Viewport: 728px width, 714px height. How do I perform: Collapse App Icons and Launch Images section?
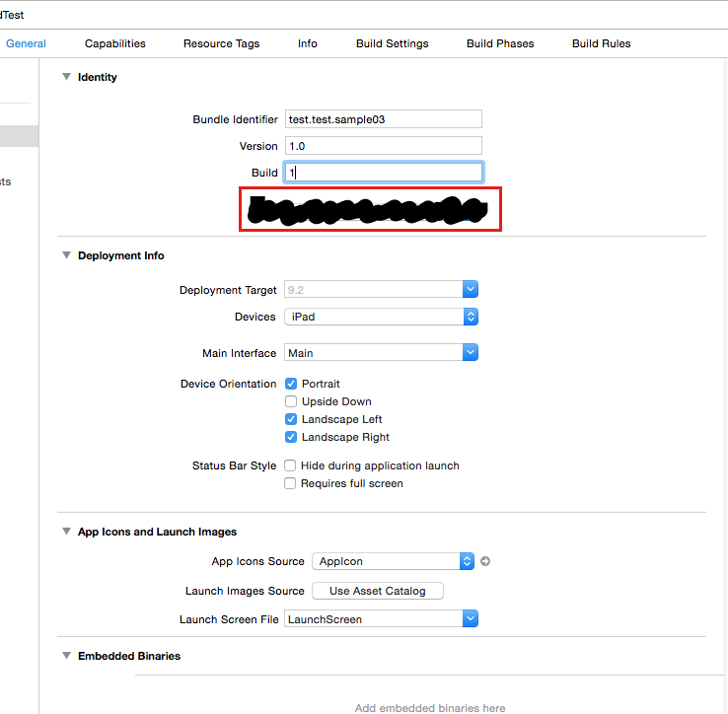[66, 532]
